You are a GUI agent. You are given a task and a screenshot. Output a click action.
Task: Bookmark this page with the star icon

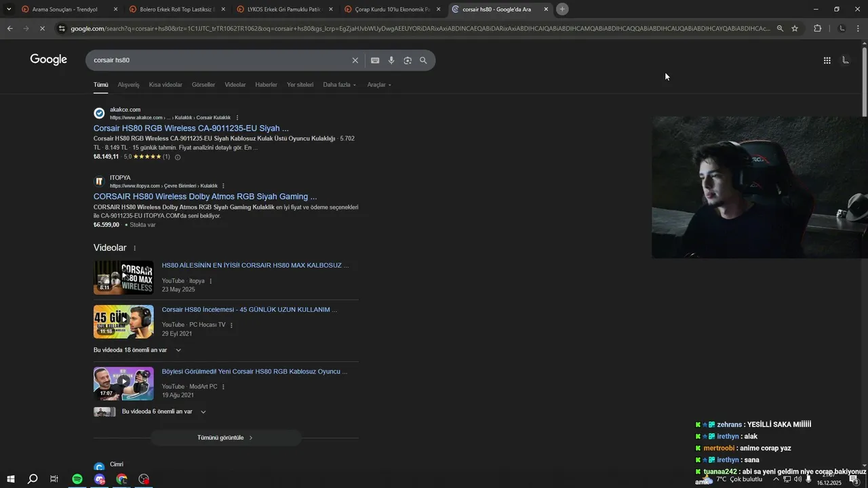[x=795, y=28]
